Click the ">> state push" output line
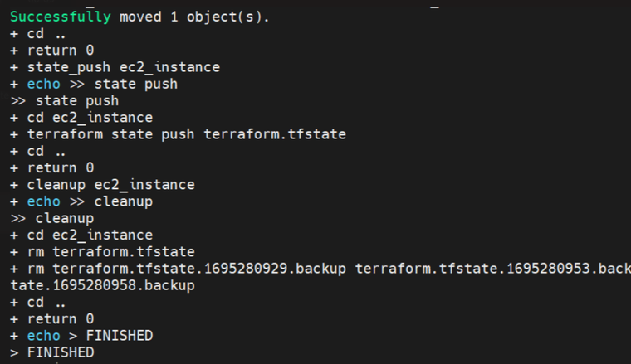The image size is (631, 364). 64,100
